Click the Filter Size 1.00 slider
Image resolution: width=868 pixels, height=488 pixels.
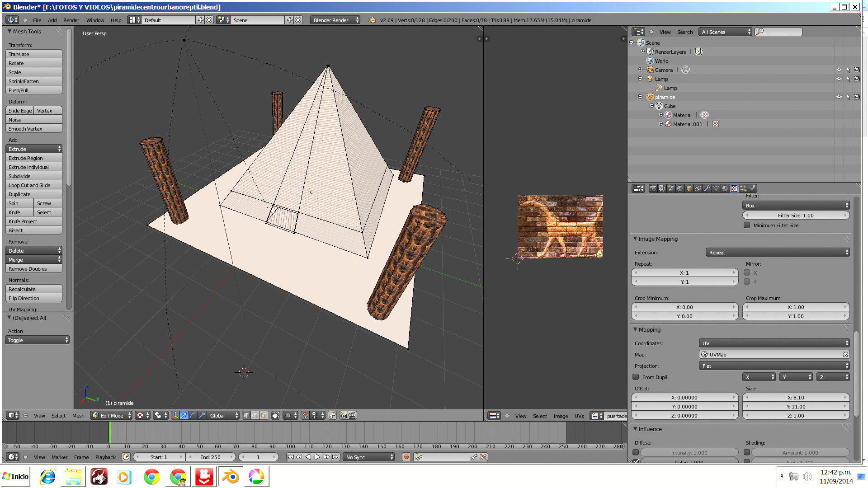click(x=795, y=216)
